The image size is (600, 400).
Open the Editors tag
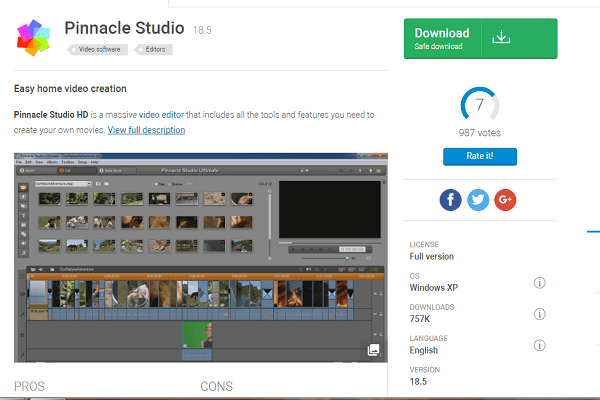pyautogui.click(x=153, y=49)
